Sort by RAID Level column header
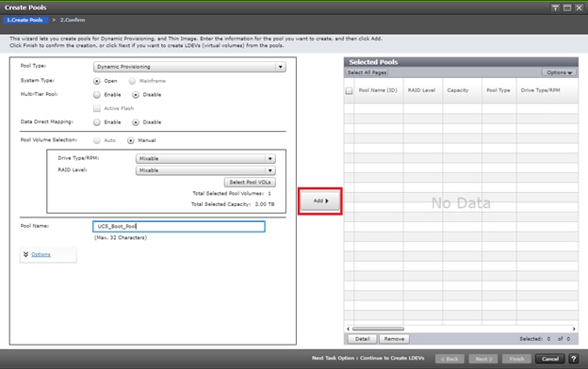Screen dimensions: 588x369 [421, 90]
